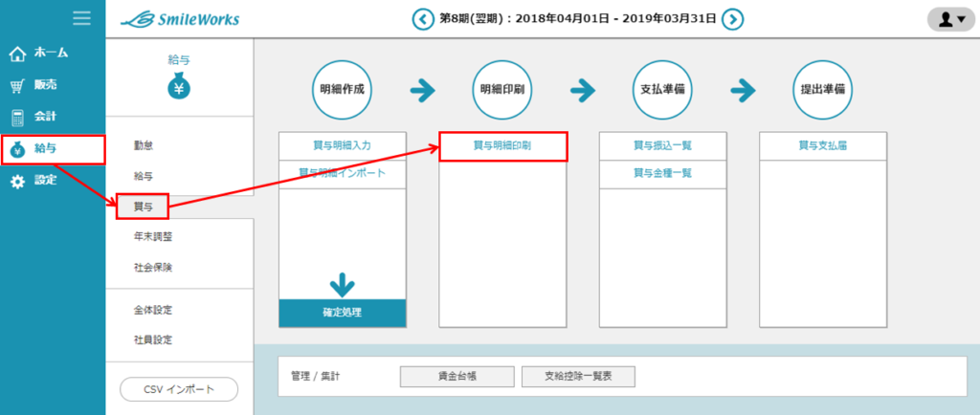Open 設定 with the gear icon
This screenshot has height=415, width=980.
tap(34, 180)
